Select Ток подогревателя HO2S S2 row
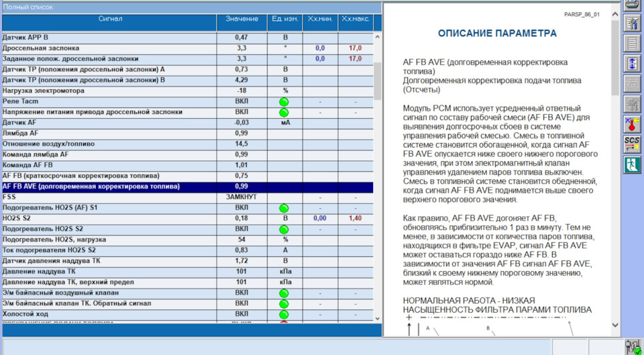 [x=188, y=250]
